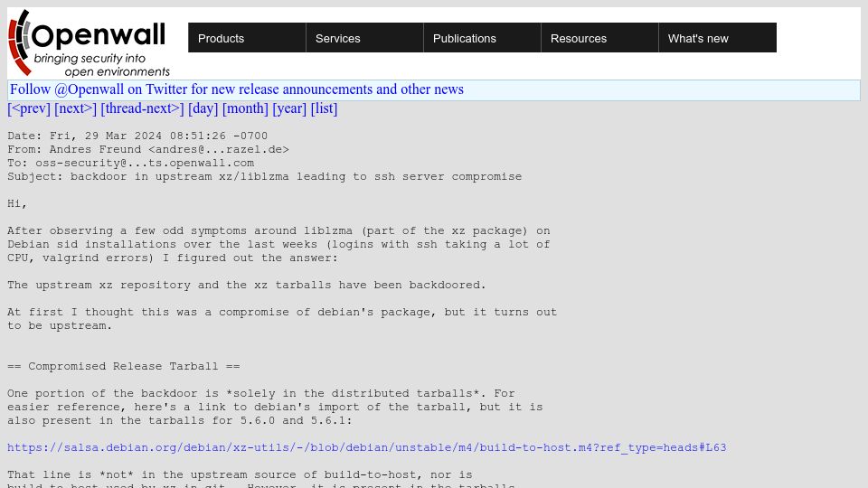The height and width of the screenshot is (488, 868).
Task: Click the line 'also present in the tarballs for 5.6.0 and 5.6.1:'
Action: pos(179,420)
